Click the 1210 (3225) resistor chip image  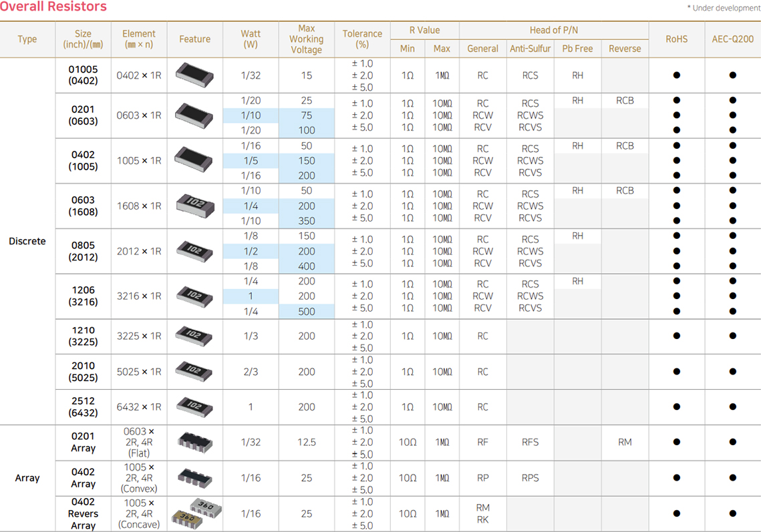point(194,336)
